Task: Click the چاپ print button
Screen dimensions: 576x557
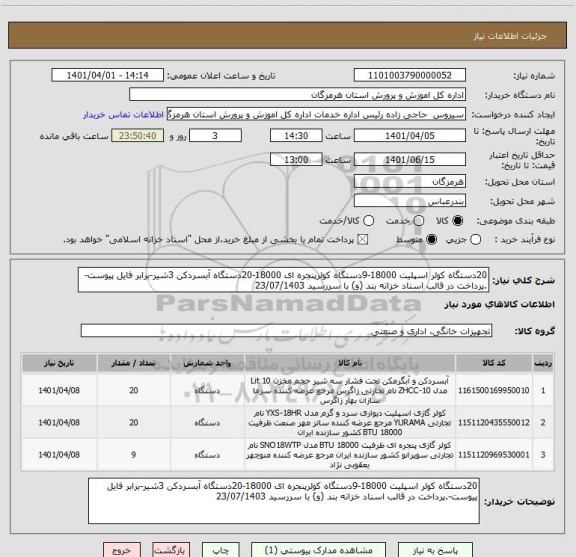Action: pyautogui.click(x=221, y=550)
